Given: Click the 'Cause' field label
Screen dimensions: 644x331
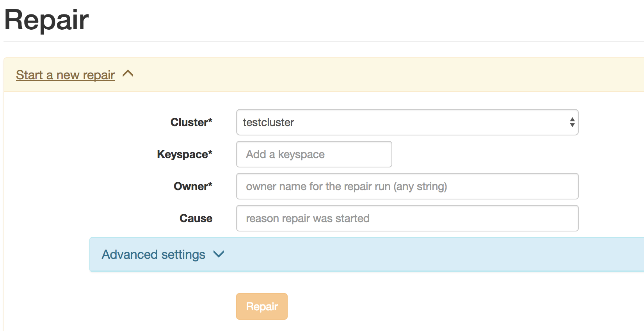Looking at the screenshot, I should [196, 218].
